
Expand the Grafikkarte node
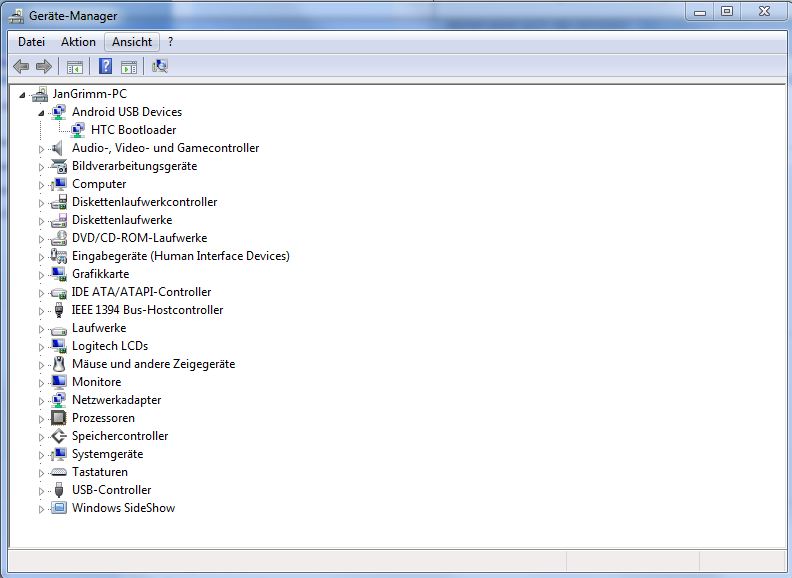pos(41,275)
